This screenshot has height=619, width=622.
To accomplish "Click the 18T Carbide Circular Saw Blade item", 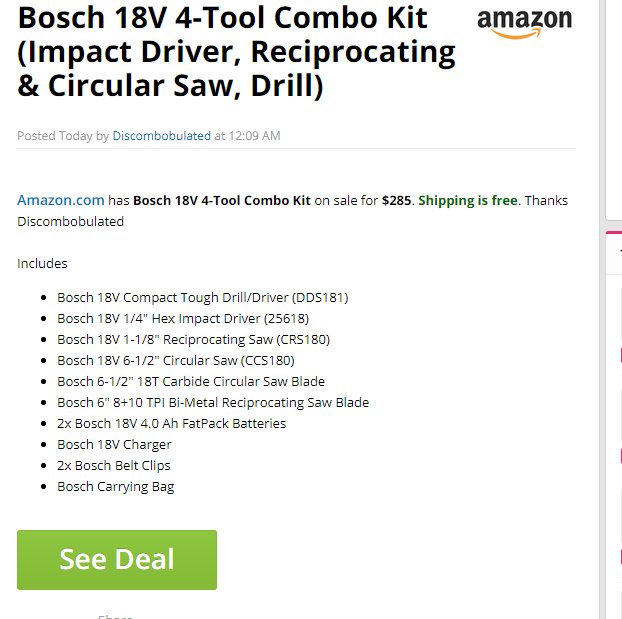I will 191,381.
